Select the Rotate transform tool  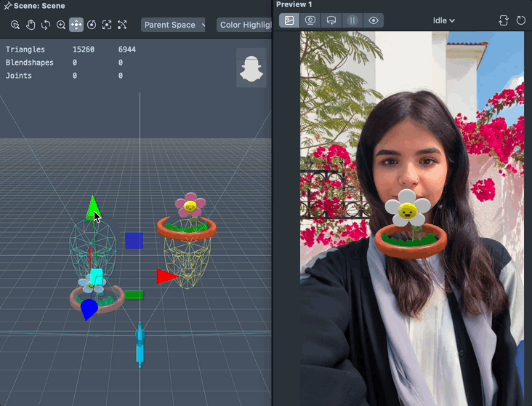[92, 25]
